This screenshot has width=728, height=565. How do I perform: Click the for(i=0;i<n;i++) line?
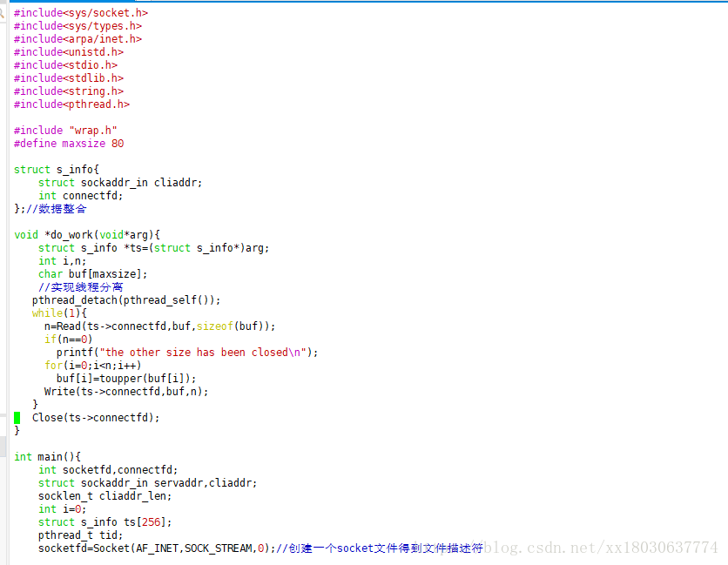[x=93, y=366]
